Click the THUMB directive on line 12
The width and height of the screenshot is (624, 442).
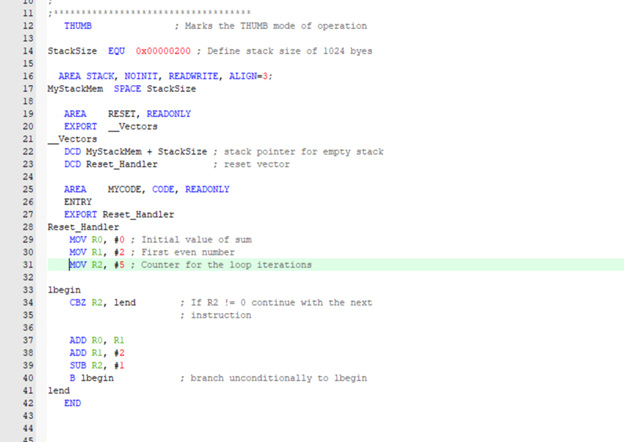click(77, 25)
